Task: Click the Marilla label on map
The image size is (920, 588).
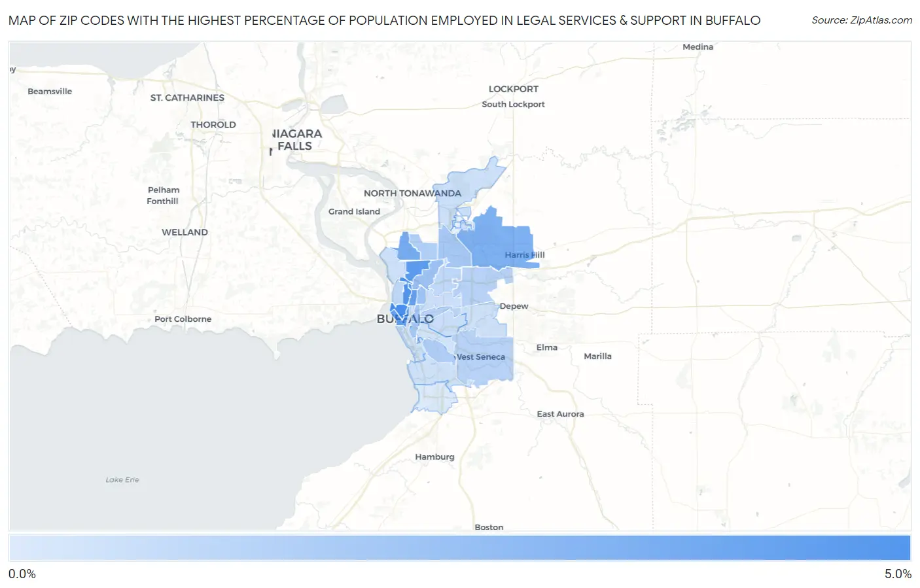Action: point(597,356)
